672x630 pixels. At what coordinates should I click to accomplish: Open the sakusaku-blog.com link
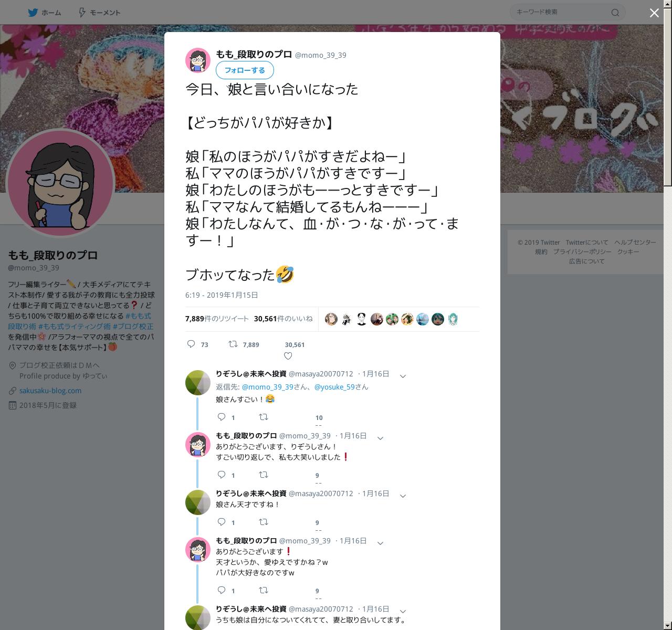[50, 391]
